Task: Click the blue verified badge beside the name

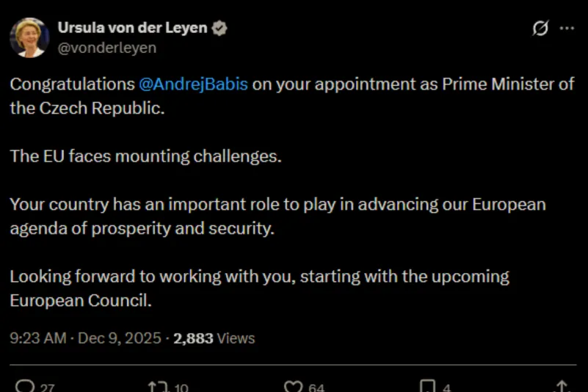Action: [x=219, y=29]
